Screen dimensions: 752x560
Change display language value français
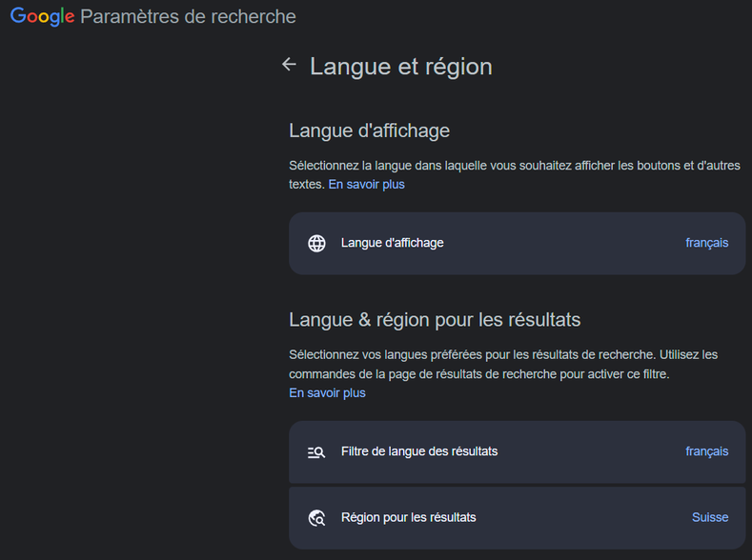click(706, 243)
